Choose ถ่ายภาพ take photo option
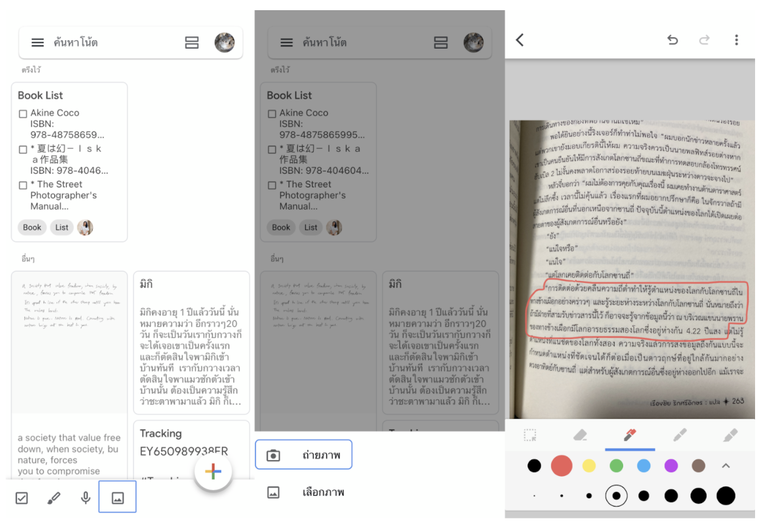This screenshot has width=763, height=532. coord(303,454)
